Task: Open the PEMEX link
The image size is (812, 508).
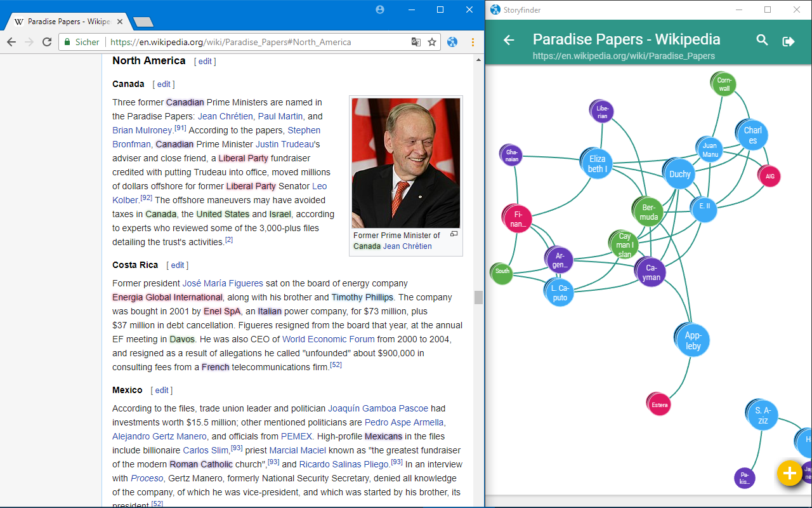Action: (296, 436)
